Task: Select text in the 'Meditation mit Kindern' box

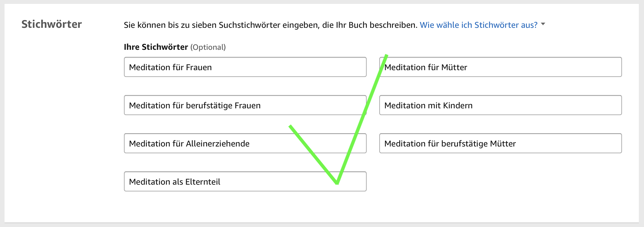Action: coord(428,105)
